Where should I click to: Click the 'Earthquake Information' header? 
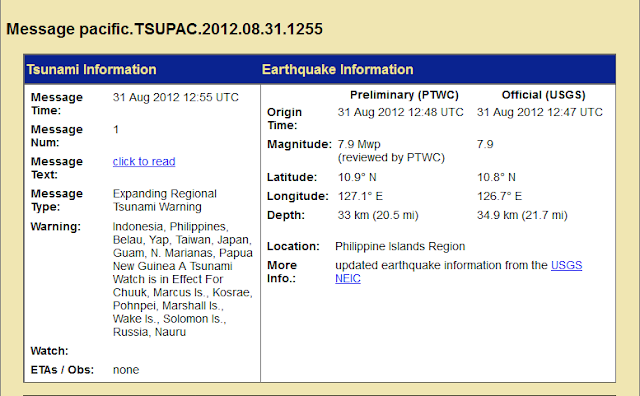click(x=338, y=69)
